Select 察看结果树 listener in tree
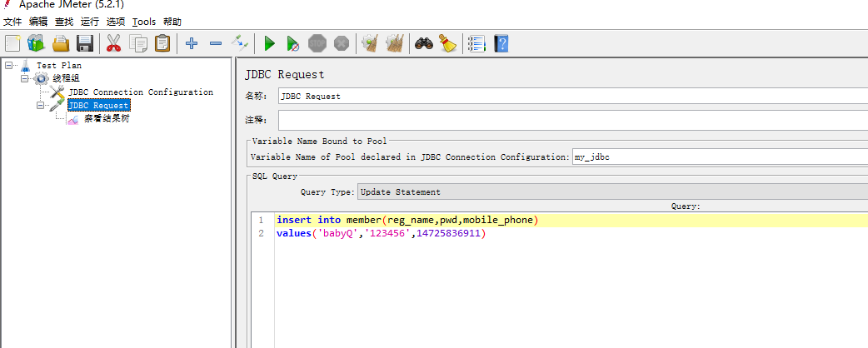868x348 pixels. pyautogui.click(x=106, y=119)
